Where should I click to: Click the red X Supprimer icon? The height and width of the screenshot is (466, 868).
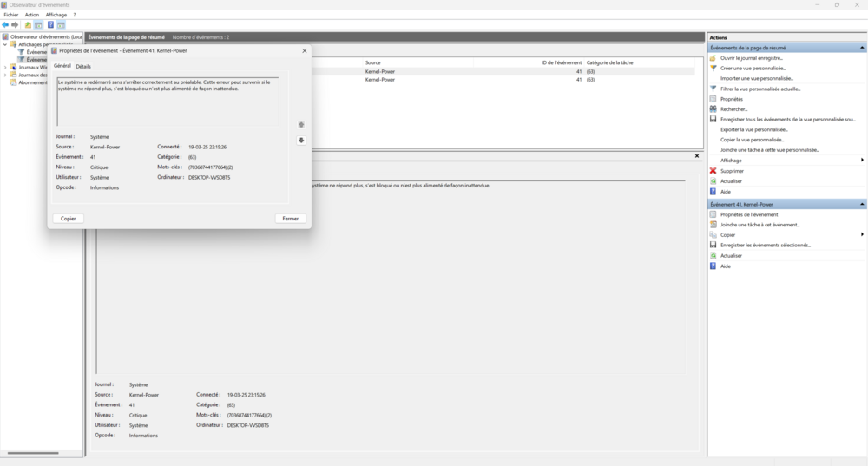click(713, 171)
